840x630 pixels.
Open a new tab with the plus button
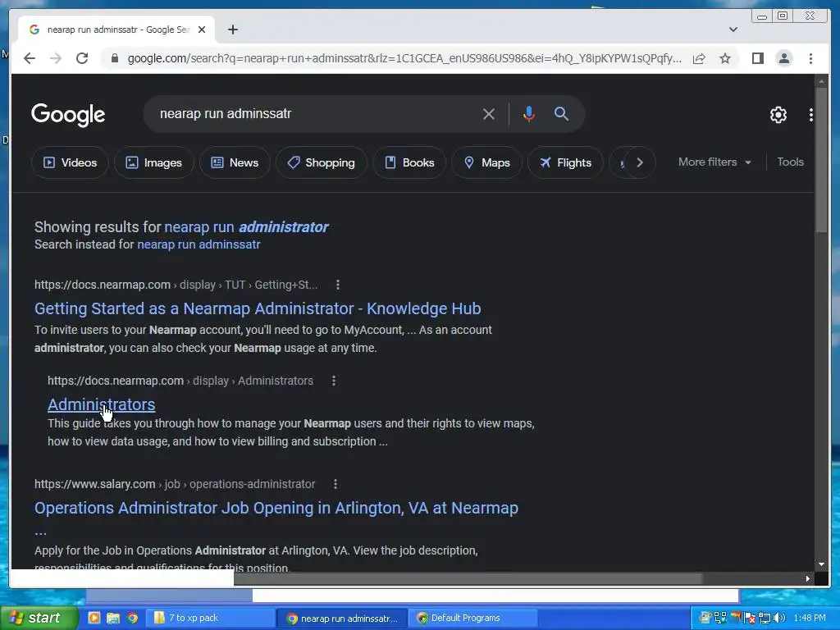tap(232, 30)
